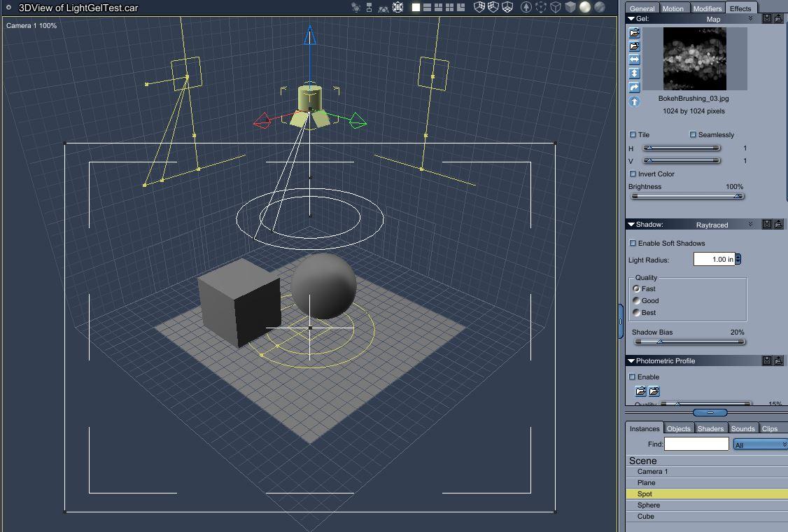Screen dimensions: 788x532
Task: Load Shadow settings with folder icon in header
Action: (x=778, y=224)
